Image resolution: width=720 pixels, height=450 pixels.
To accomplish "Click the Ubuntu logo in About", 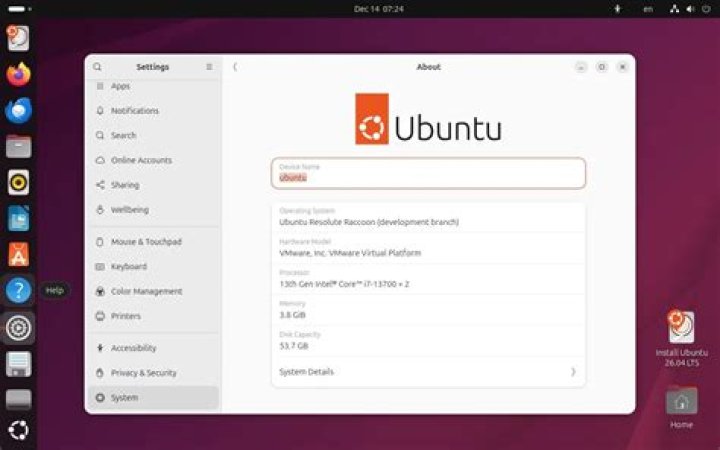I will (428, 119).
